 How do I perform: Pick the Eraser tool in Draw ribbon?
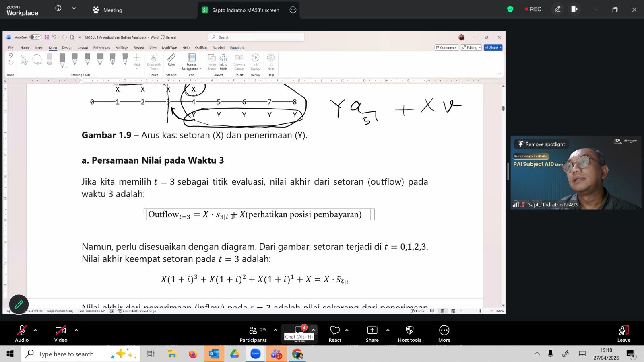click(x=50, y=60)
